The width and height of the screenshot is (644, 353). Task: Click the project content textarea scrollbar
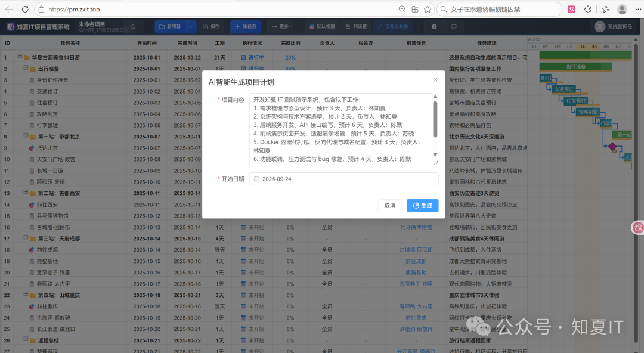(435, 119)
